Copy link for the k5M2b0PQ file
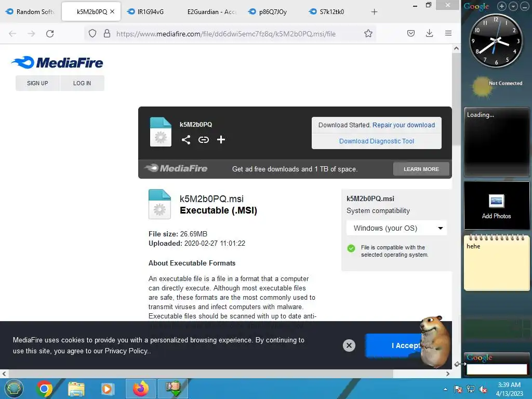 coord(204,139)
